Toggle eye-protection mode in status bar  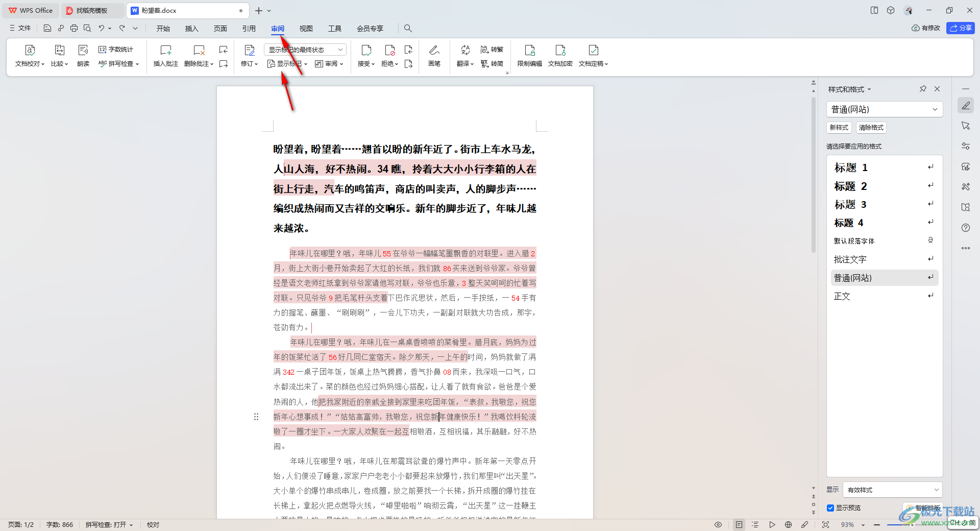718,525
